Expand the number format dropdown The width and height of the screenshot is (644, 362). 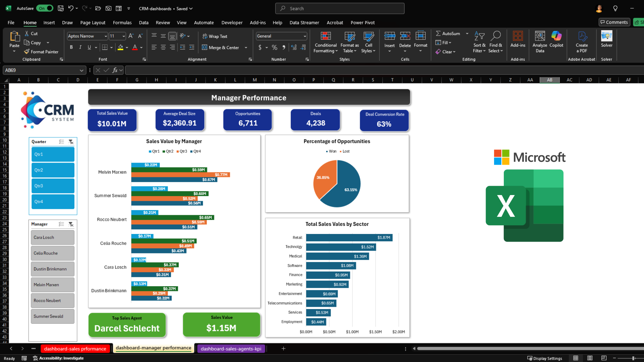[x=305, y=36]
